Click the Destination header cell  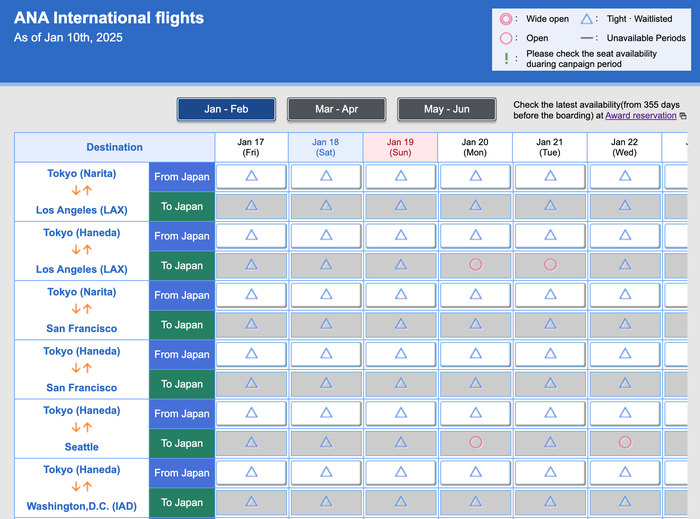coord(114,147)
